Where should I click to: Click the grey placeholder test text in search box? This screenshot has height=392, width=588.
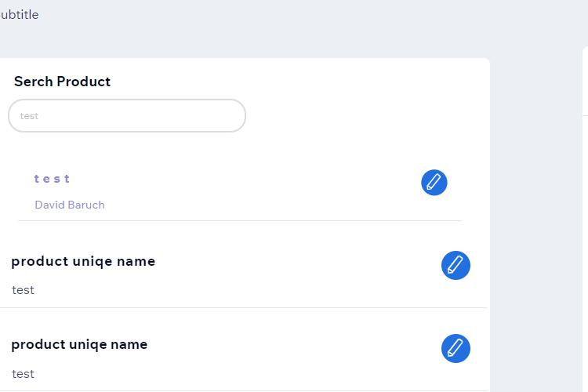(x=29, y=116)
